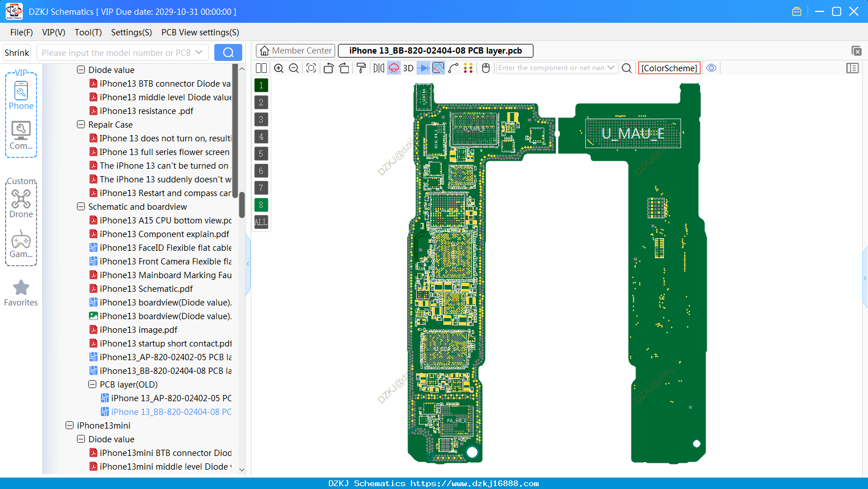Show PCB layer 2
868x489 pixels.
[x=261, y=103]
